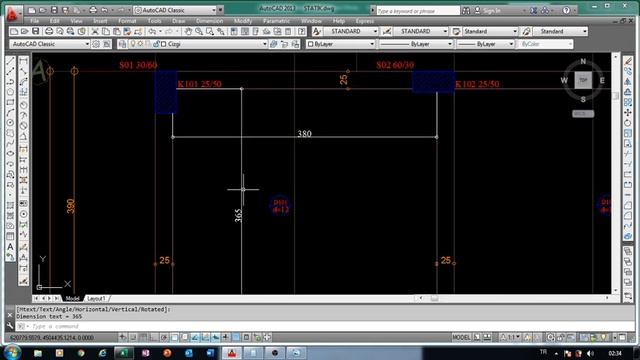Viewport: 640px width, 360px height.
Task: Open the File menu
Action: 35,21
